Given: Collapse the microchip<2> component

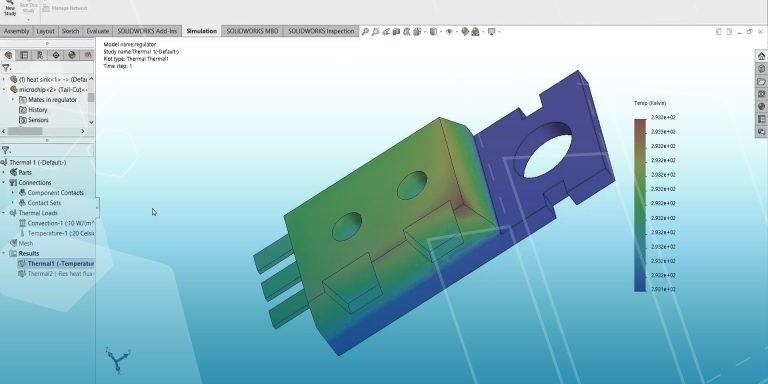Looking at the screenshot, I should click(4, 90).
